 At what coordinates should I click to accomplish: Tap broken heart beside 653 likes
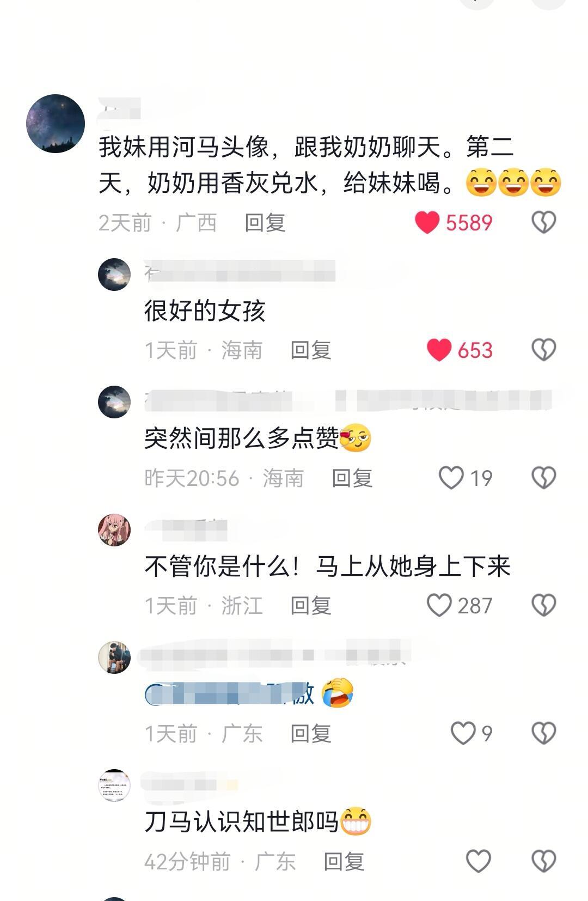(543, 350)
